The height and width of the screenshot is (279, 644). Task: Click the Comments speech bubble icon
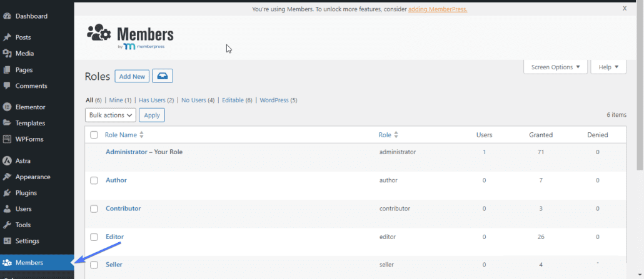pyautogui.click(x=7, y=86)
